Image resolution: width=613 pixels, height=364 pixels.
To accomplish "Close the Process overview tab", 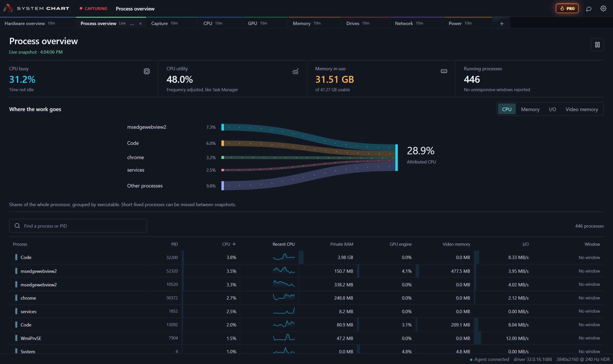I will [x=140, y=24].
